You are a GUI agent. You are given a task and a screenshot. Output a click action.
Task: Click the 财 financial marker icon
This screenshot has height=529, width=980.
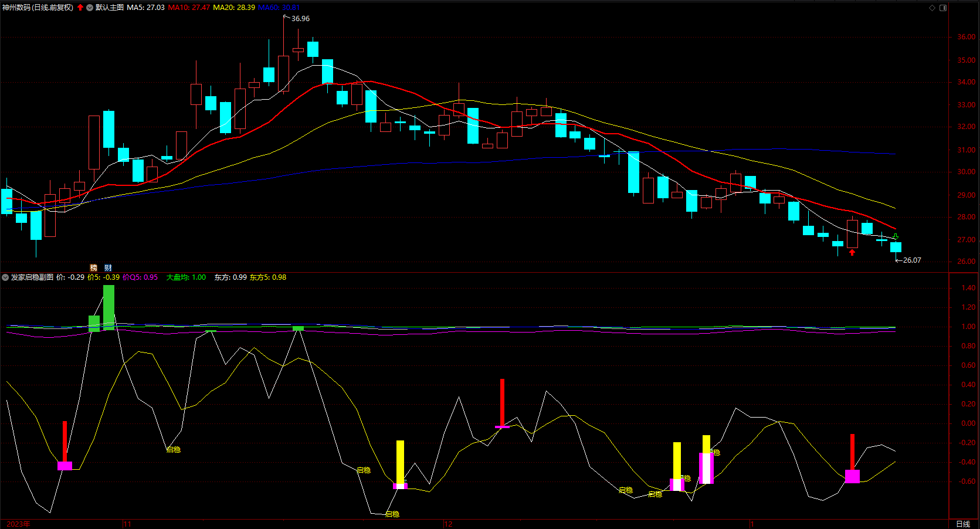tap(108, 268)
